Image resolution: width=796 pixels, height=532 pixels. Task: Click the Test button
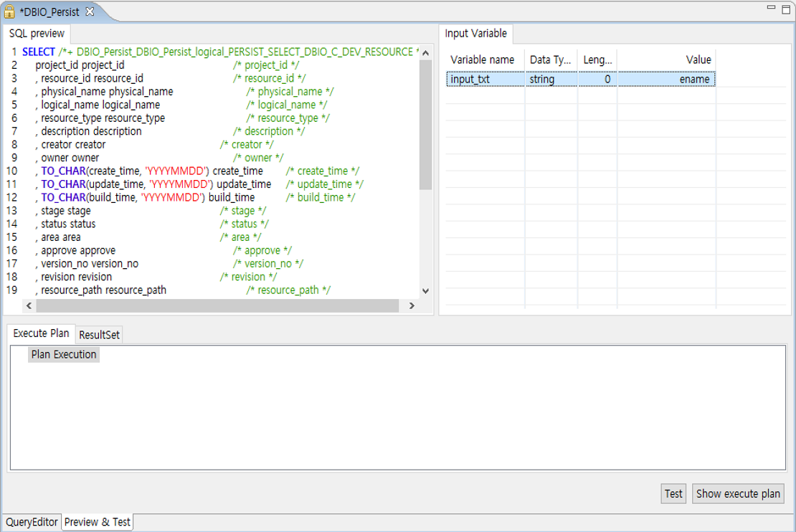(x=673, y=493)
